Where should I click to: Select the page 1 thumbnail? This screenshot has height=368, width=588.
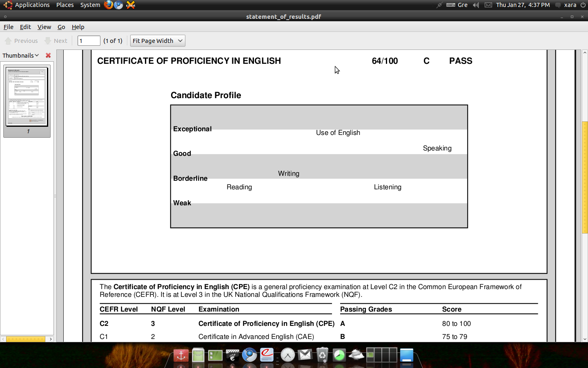(27, 97)
